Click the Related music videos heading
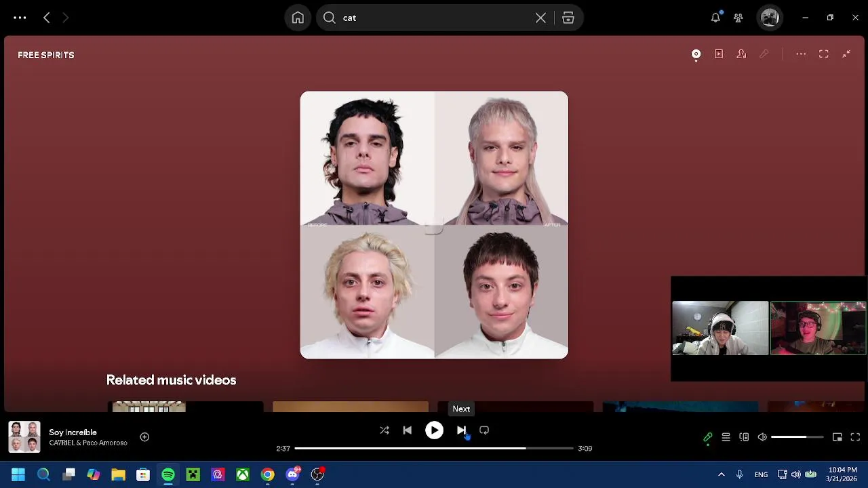 [x=171, y=380]
